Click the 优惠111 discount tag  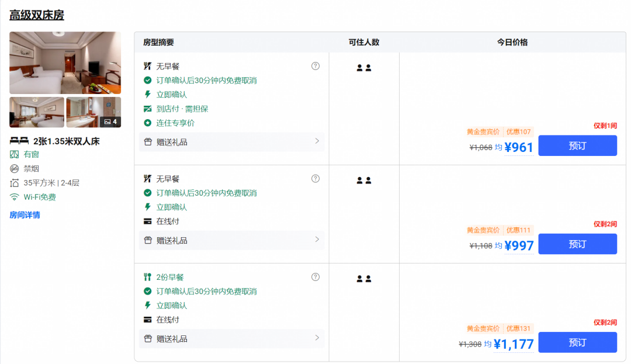pos(518,230)
